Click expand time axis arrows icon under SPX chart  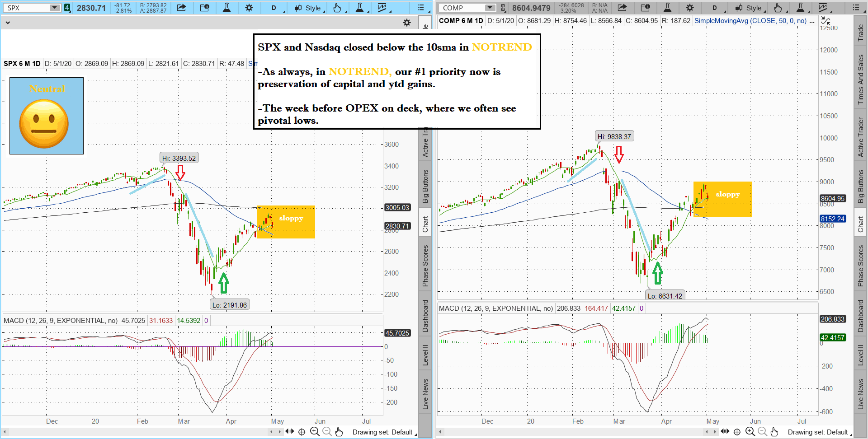pyautogui.click(x=289, y=432)
